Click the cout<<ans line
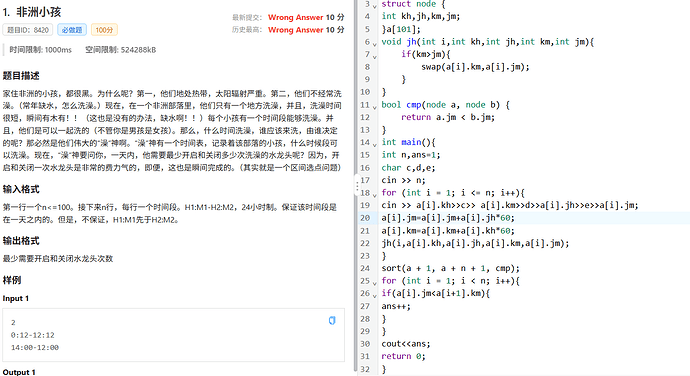Screen dimensions: 690x376 click(406, 344)
